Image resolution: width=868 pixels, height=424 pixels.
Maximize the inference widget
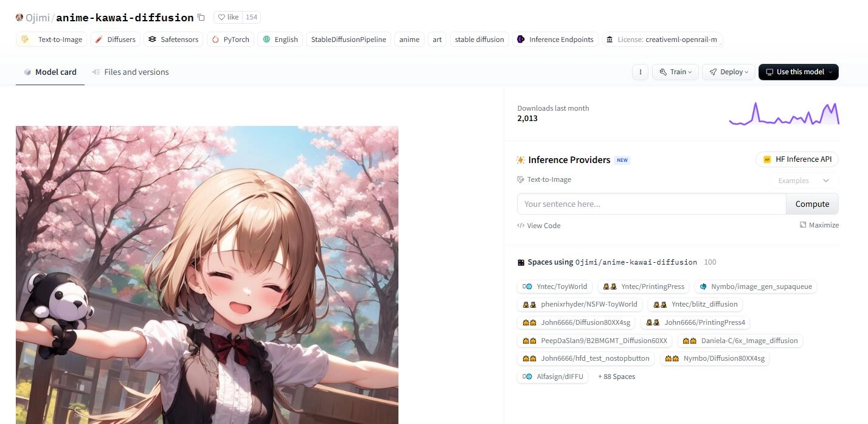819,225
